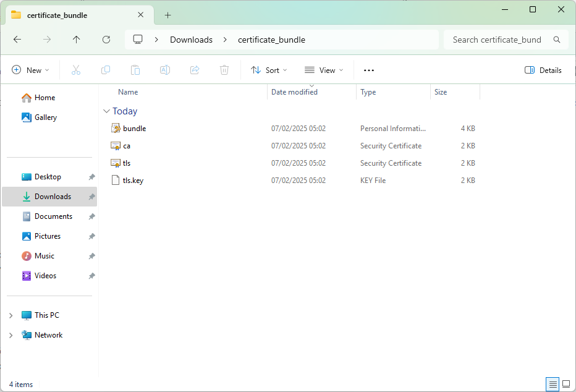576x392 pixels.
Task: Click the Copy icon in toolbar
Action: point(106,70)
